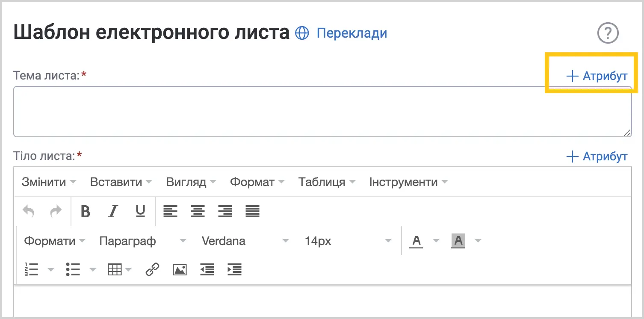
Task: Justify text alignment
Action: [x=253, y=211]
